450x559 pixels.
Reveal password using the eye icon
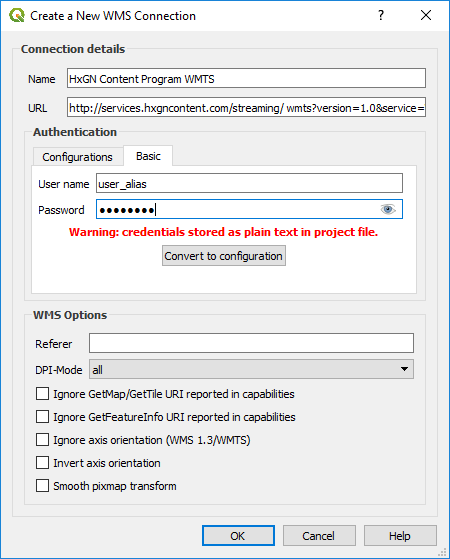tap(388, 209)
